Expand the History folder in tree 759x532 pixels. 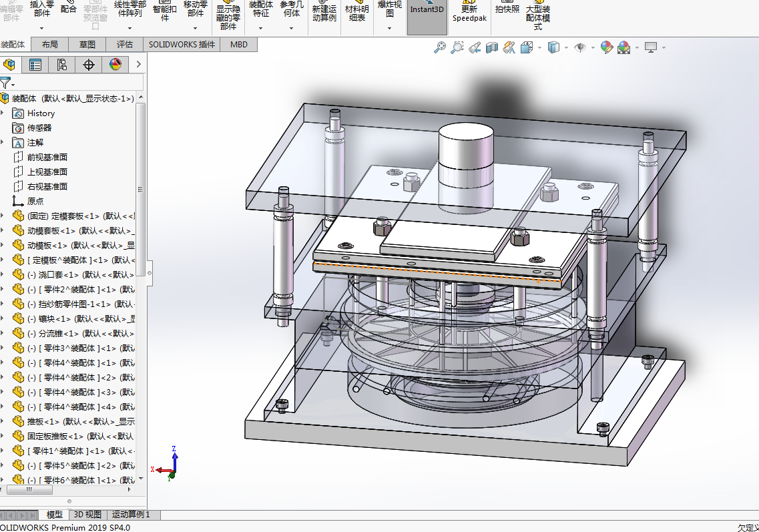(x=3, y=113)
